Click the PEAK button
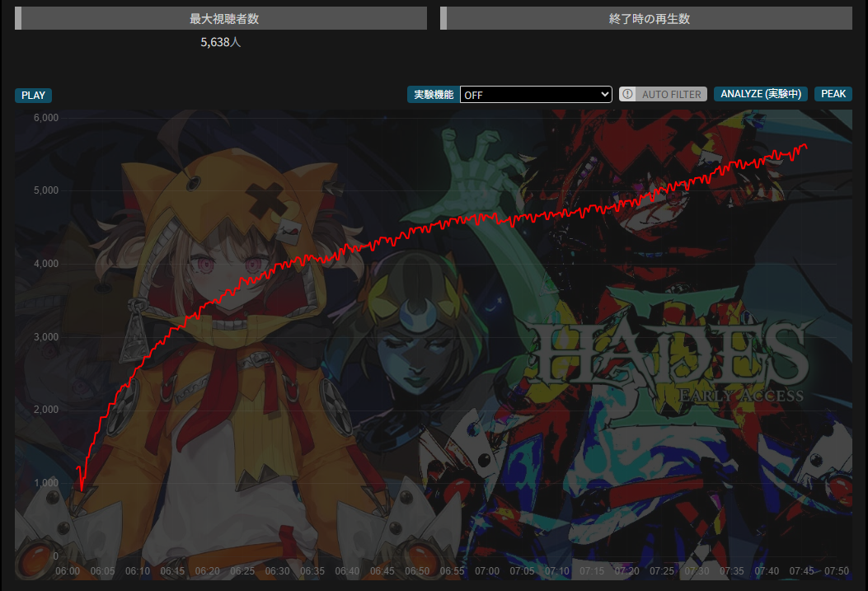The image size is (868, 591). [833, 94]
